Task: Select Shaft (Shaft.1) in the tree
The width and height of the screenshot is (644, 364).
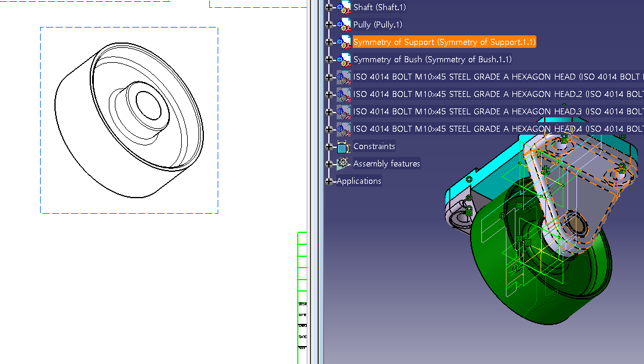Action: (380, 7)
